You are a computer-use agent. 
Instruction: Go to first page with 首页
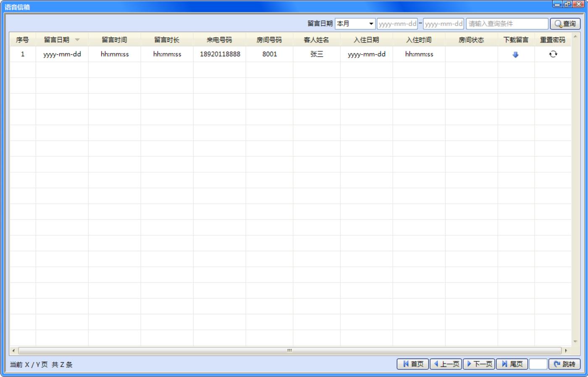click(x=412, y=364)
